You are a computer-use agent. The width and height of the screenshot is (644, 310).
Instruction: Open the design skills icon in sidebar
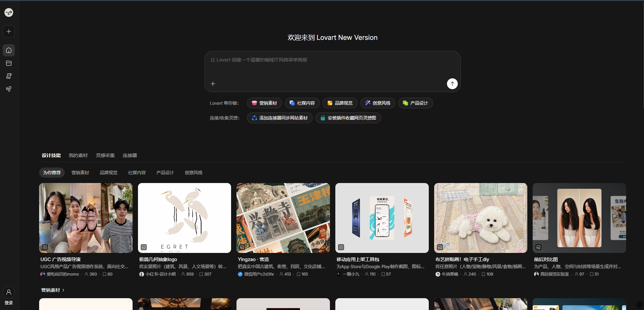9,76
